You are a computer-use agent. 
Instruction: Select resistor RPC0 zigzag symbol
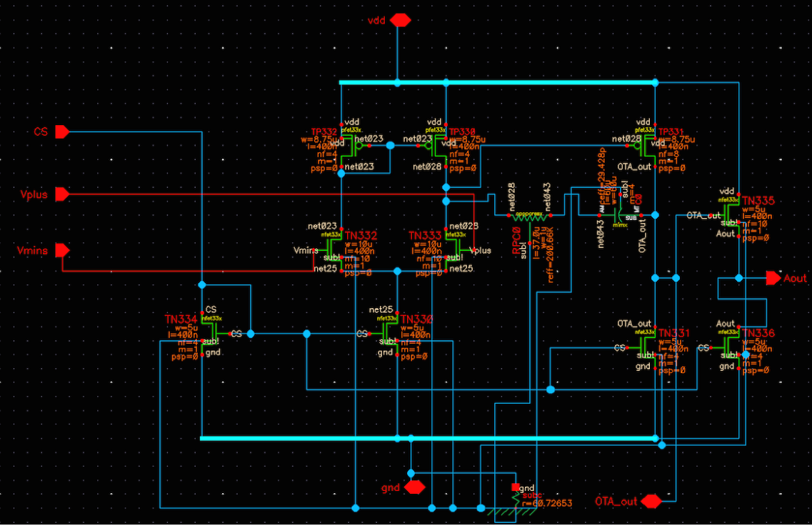tap(529, 215)
